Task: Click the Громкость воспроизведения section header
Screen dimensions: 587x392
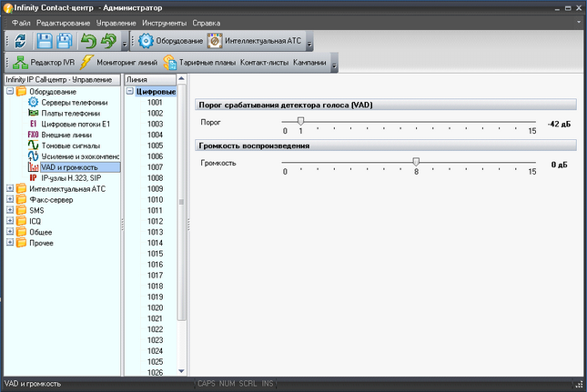Action: click(x=386, y=146)
